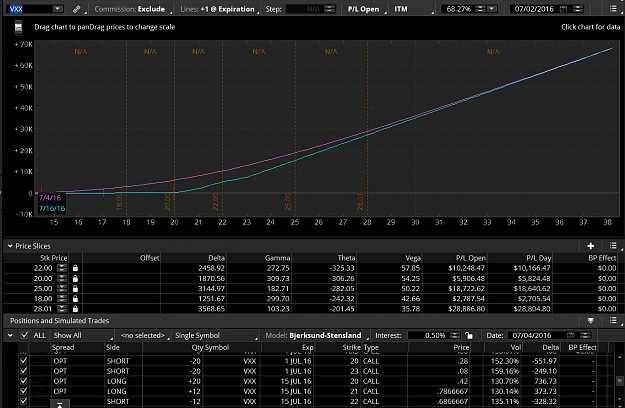This screenshot has height=408, width=625.
Task: Open the Commission: Exclude option
Action: click(x=132, y=9)
